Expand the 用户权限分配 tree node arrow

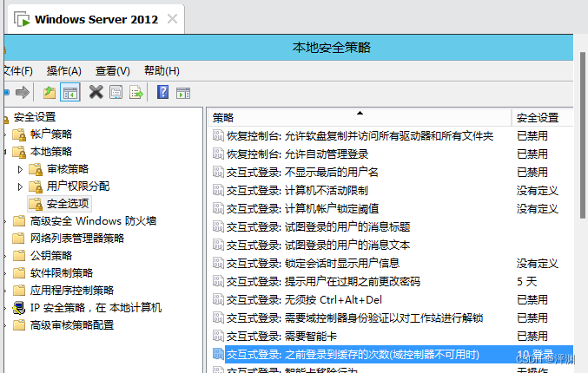point(20,186)
